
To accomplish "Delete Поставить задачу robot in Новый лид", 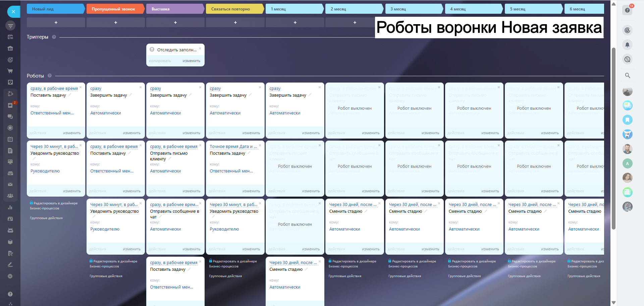I will pos(80,87).
